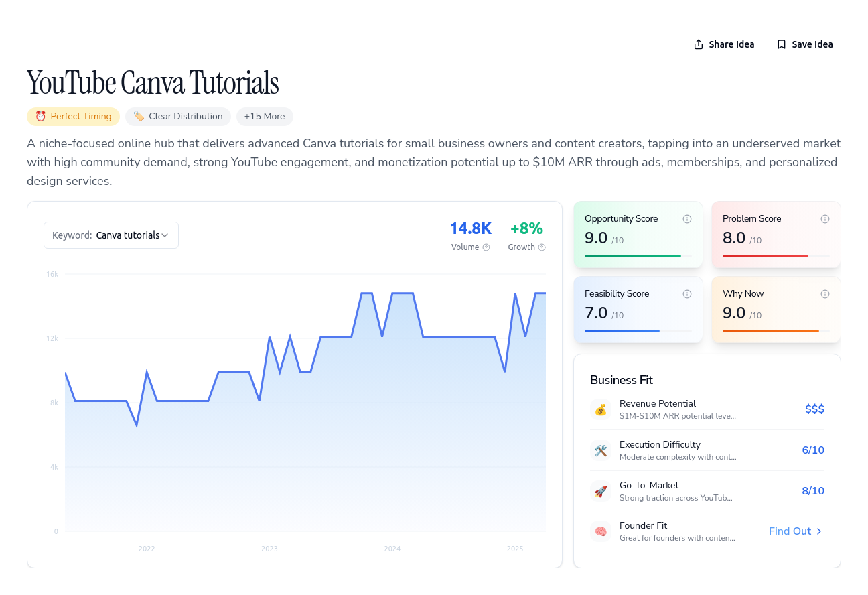
Task: Click the rocket icon for Go-To-Market
Action: [x=601, y=491]
